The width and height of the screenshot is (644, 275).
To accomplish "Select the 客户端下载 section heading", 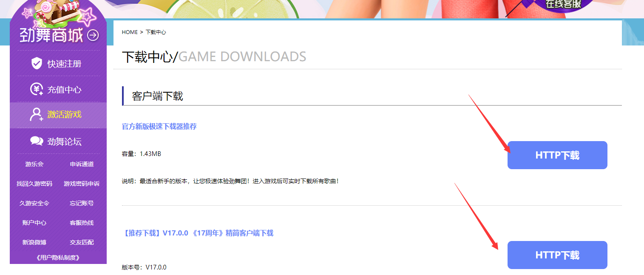I will point(157,96).
